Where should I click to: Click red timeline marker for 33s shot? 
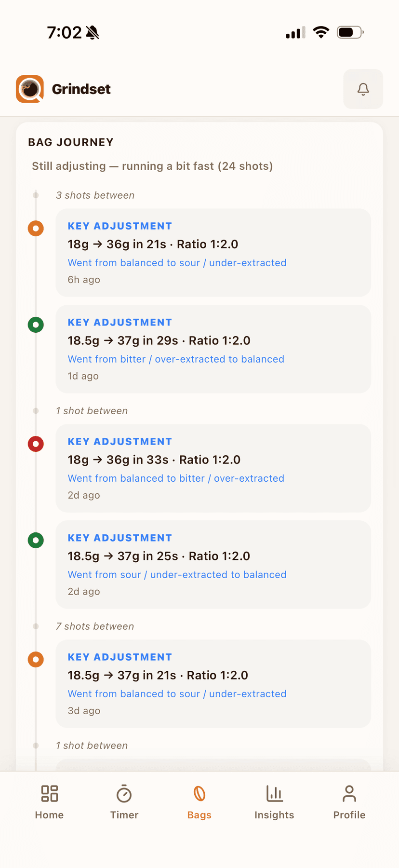click(36, 444)
